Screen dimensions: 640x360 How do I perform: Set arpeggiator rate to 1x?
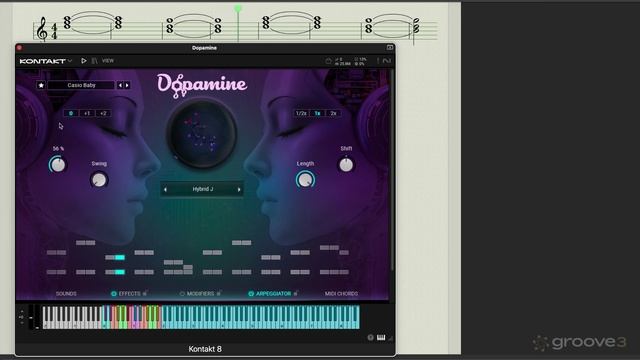(317, 113)
